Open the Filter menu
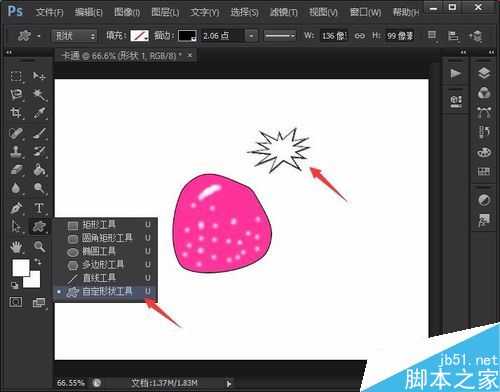This screenshot has height=392, width=500. [x=283, y=13]
